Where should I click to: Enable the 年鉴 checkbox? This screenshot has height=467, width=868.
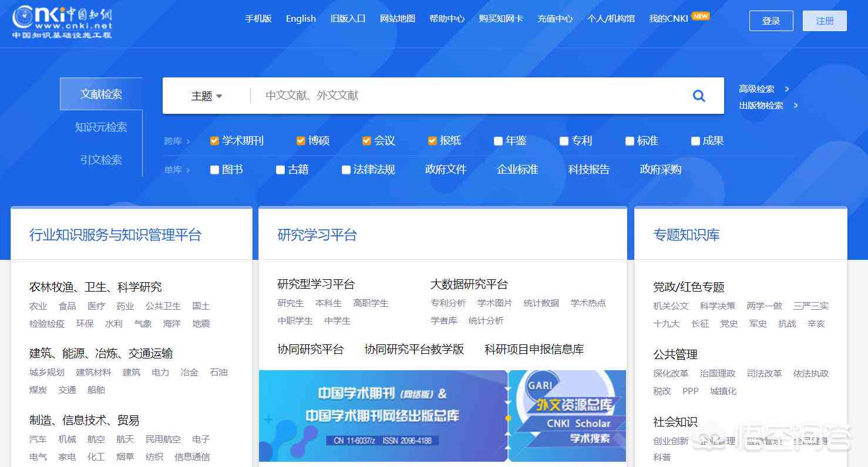pos(498,141)
